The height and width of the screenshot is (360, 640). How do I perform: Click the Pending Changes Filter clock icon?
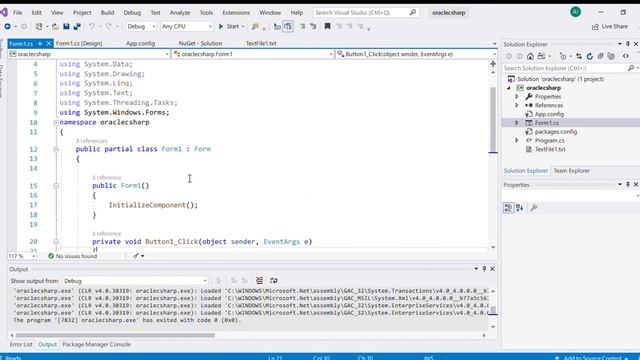point(563,56)
